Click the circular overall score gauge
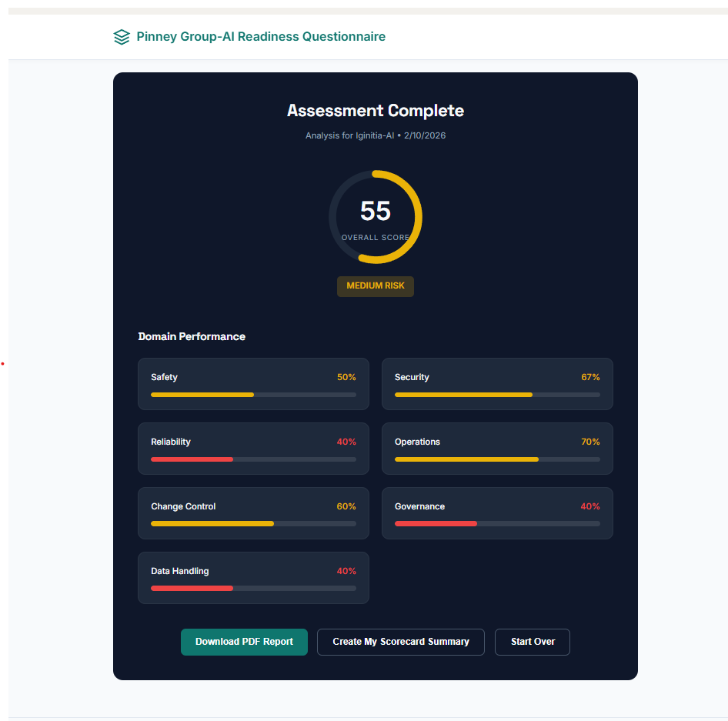 click(376, 217)
